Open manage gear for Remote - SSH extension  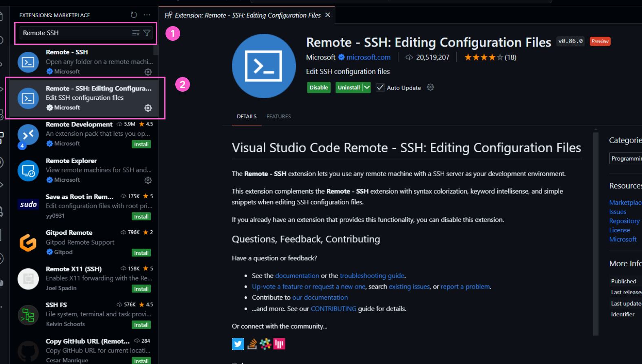148,72
